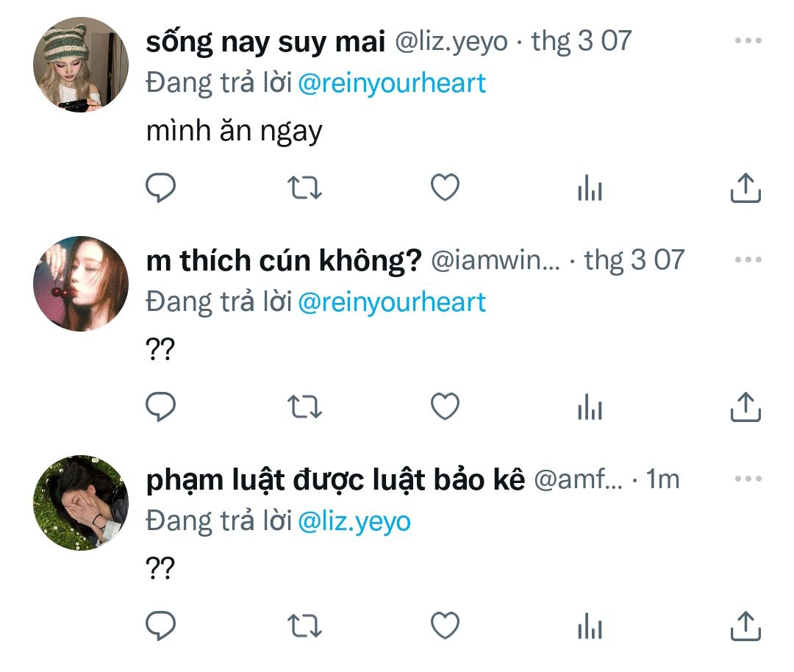Open m thích cún không's profile avatar
The height and width of the screenshot is (672, 794).
[x=81, y=284]
